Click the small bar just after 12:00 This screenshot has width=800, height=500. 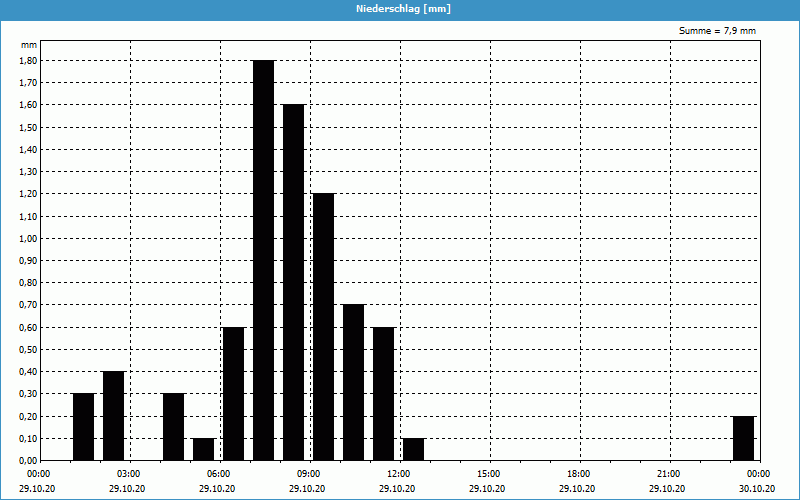[413, 449]
